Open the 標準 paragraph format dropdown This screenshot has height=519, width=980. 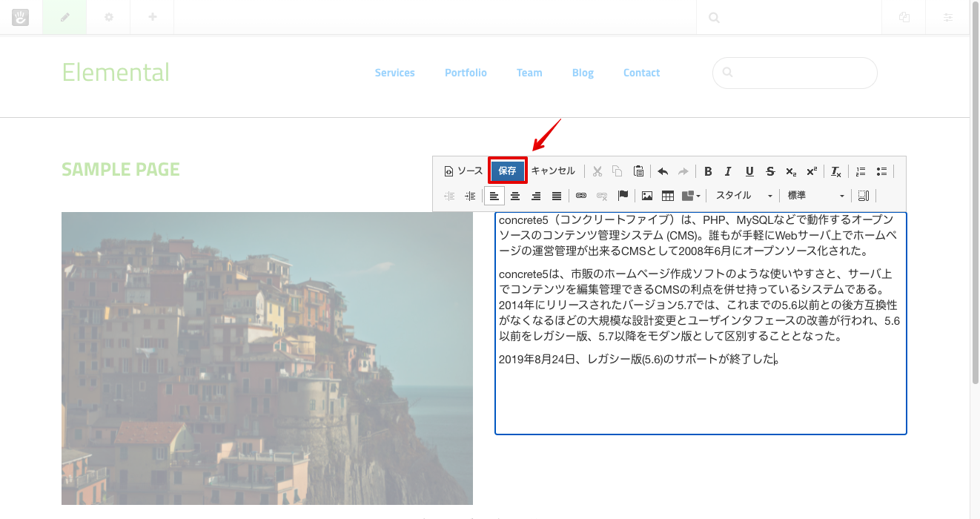[815, 195]
